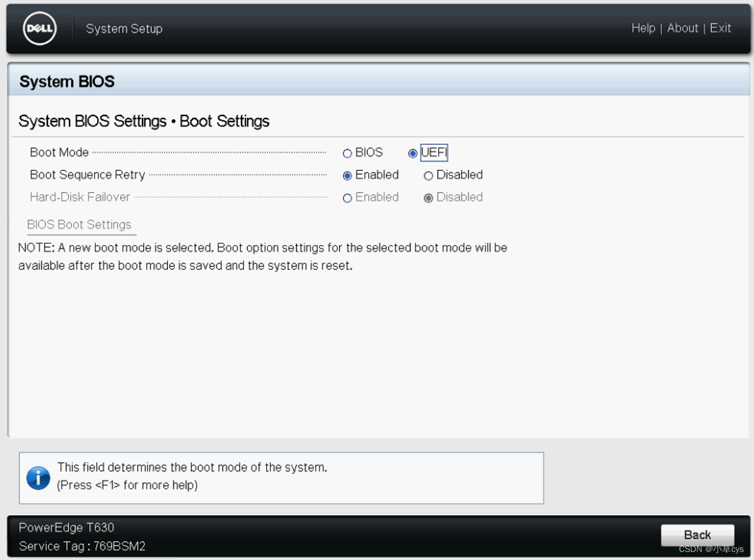Click the System BIOS Settings breadcrumb title
Image resolution: width=754 pixels, height=560 pixels.
144,121
